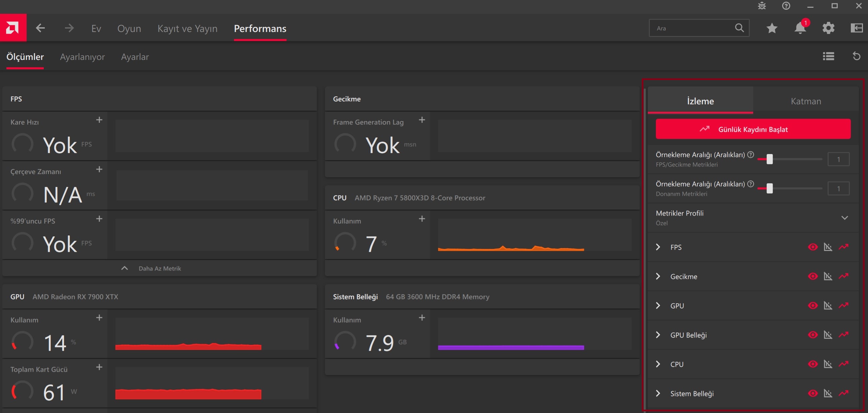Toggle FPS row logging trend icon
868x413 pixels.
point(843,247)
